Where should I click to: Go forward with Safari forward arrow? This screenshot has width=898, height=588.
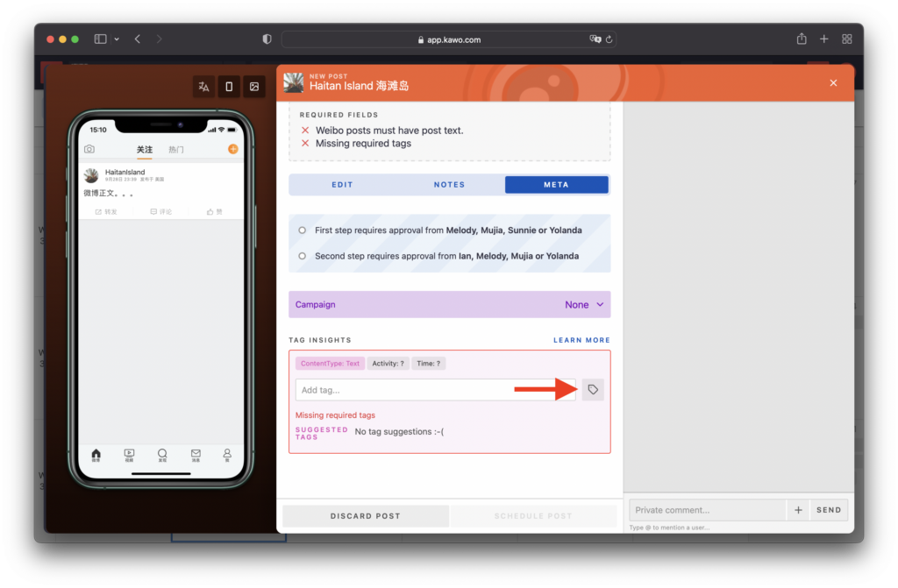[160, 39]
